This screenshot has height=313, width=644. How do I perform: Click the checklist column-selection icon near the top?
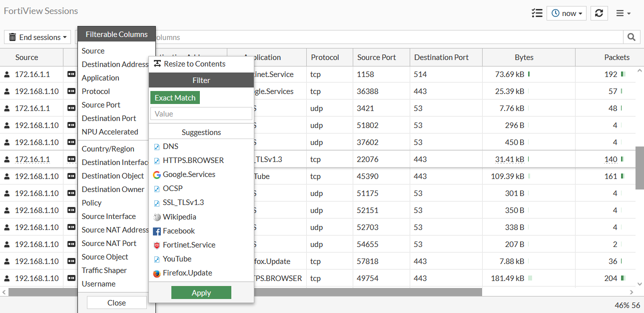(537, 13)
